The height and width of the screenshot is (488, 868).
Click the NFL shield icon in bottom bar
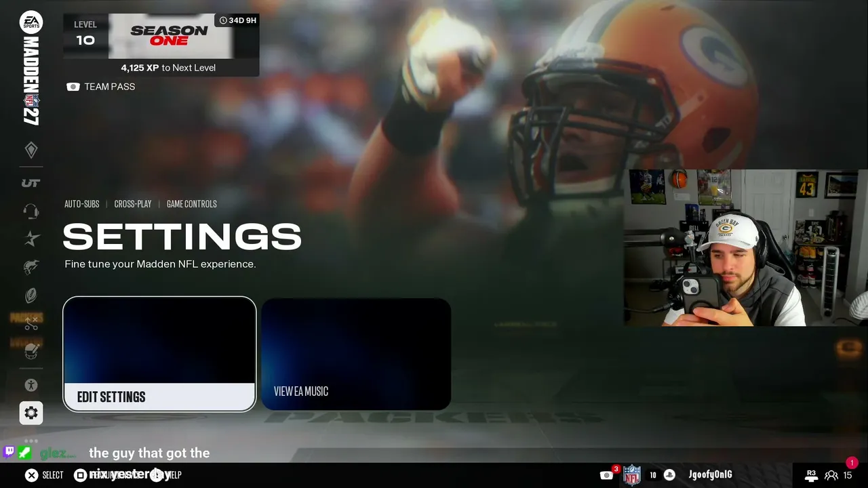coord(632,474)
